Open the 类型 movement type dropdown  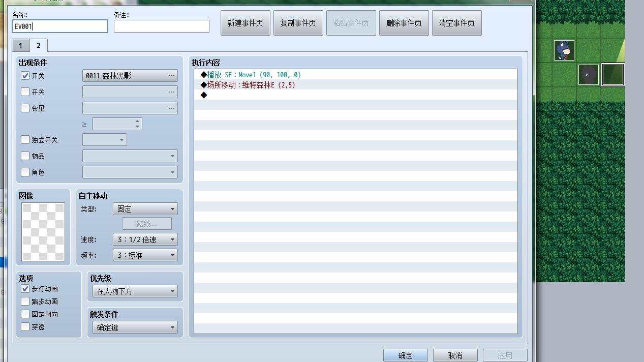click(145, 209)
